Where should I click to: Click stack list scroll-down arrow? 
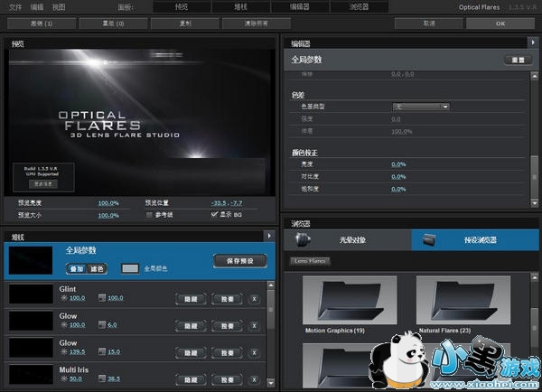271,383
